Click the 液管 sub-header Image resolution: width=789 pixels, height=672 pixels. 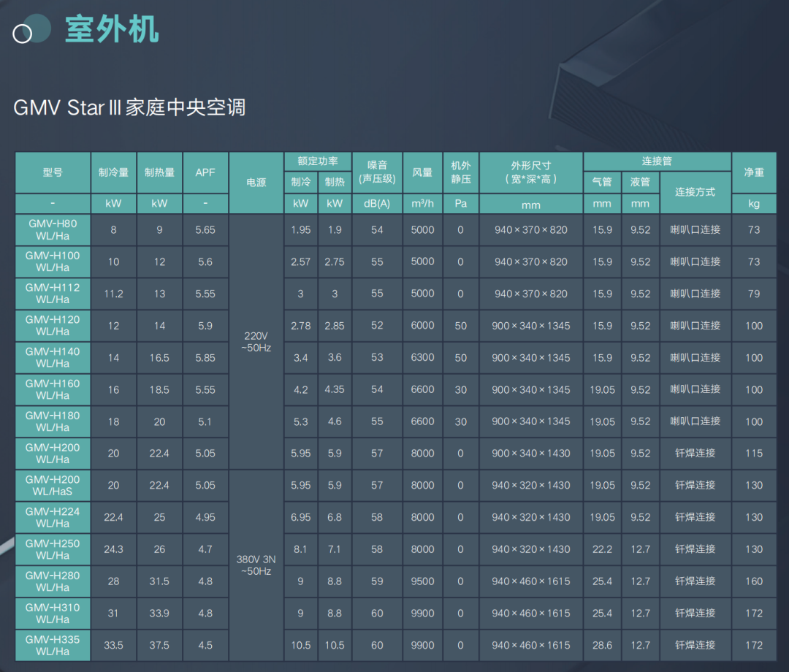click(641, 182)
